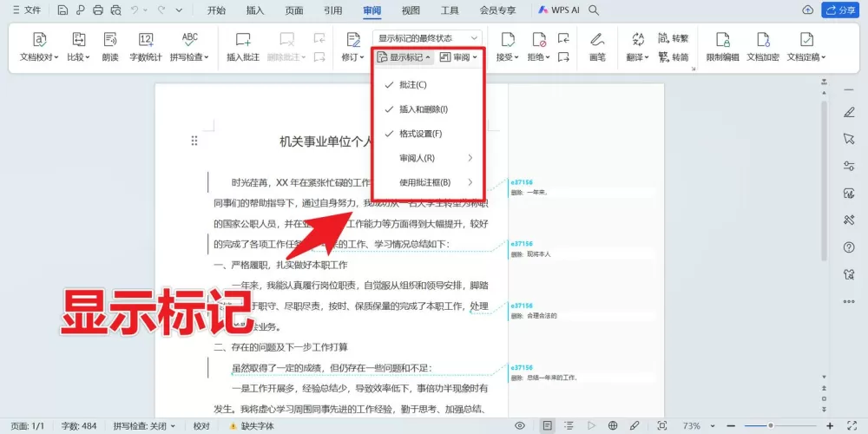Click next change icon

[x=563, y=56]
